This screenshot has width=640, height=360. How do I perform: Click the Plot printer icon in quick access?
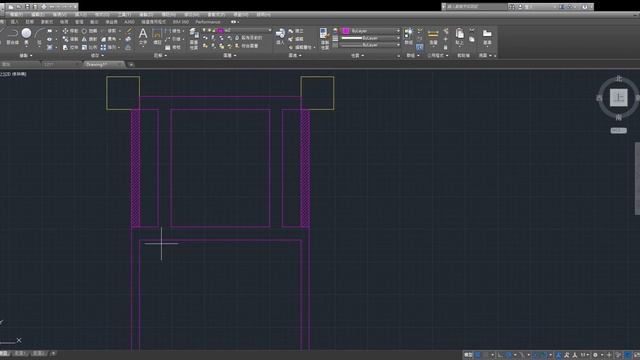[44, 7]
